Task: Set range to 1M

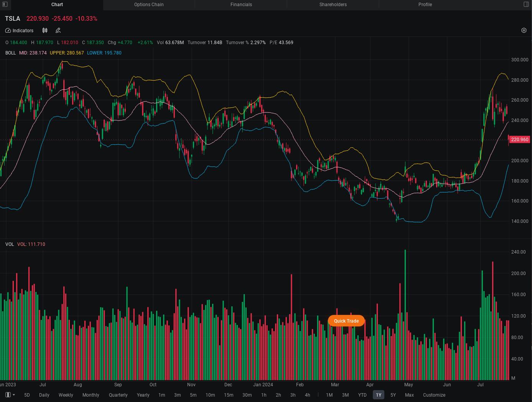Action: click(329, 395)
